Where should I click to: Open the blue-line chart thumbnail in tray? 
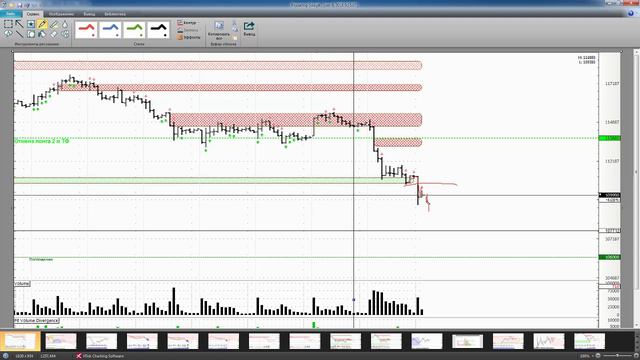pyautogui.click(x=427, y=341)
